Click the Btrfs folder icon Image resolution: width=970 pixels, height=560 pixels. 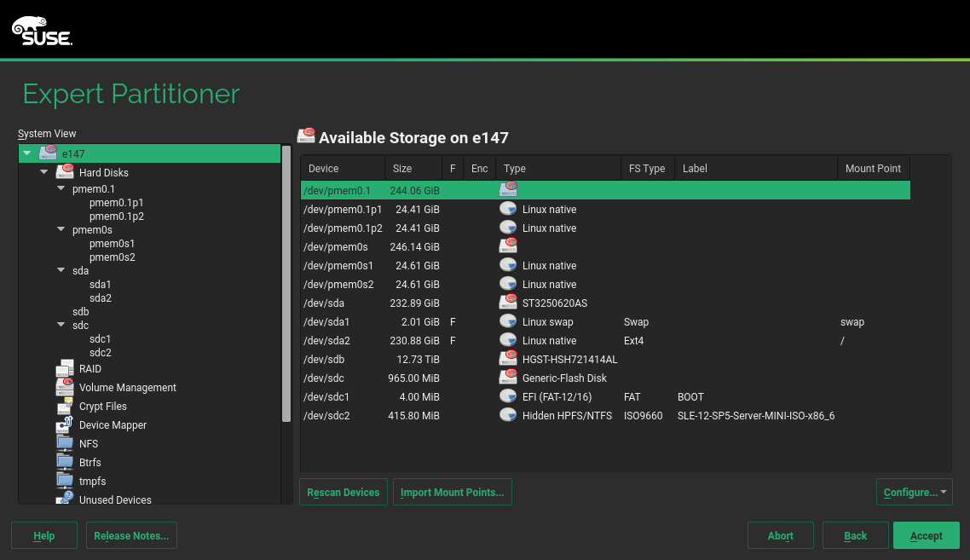tap(65, 463)
